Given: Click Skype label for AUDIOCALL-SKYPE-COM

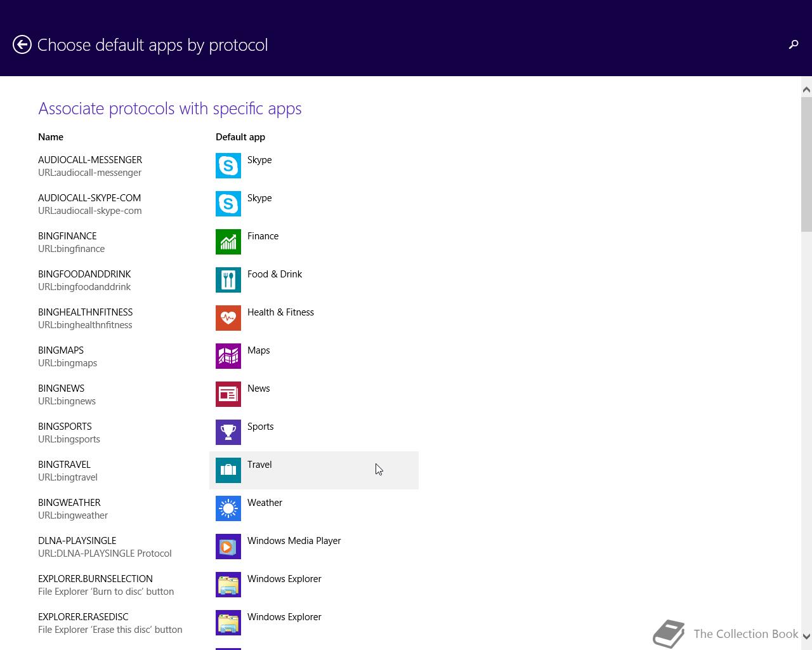Looking at the screenshot, I should (x=259, y=198).
